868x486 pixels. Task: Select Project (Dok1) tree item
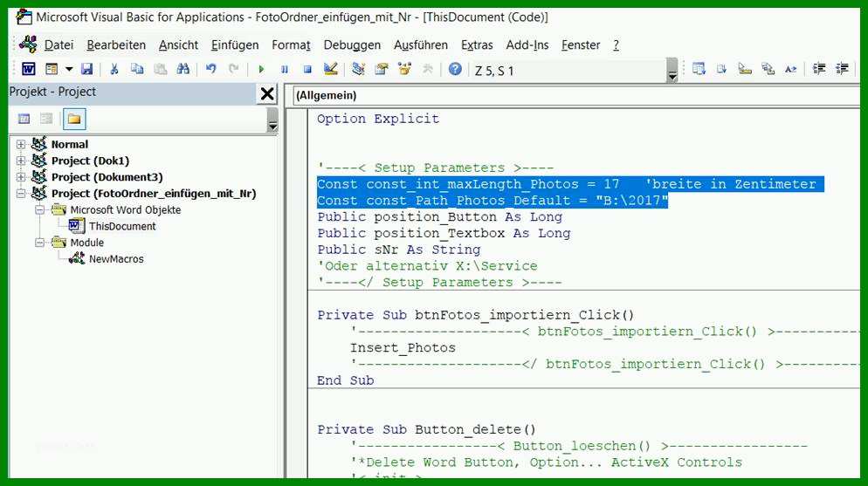click(x=90, y=161)
